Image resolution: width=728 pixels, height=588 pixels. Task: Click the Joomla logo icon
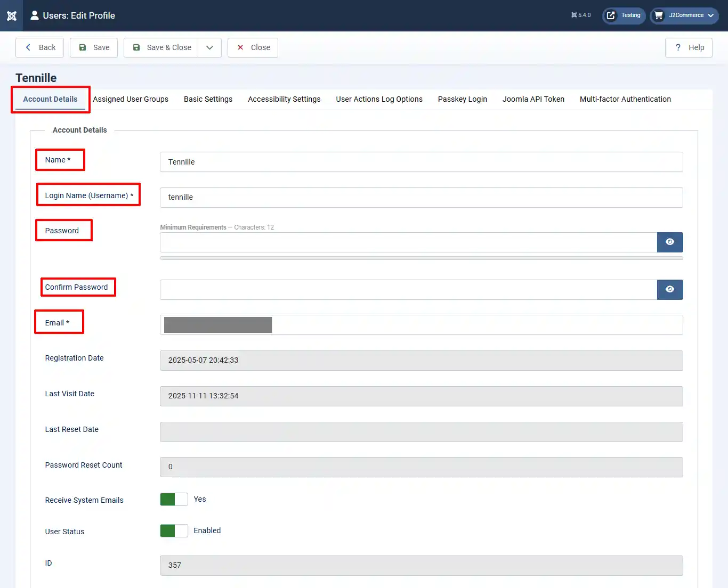click(x=12, y=15)
